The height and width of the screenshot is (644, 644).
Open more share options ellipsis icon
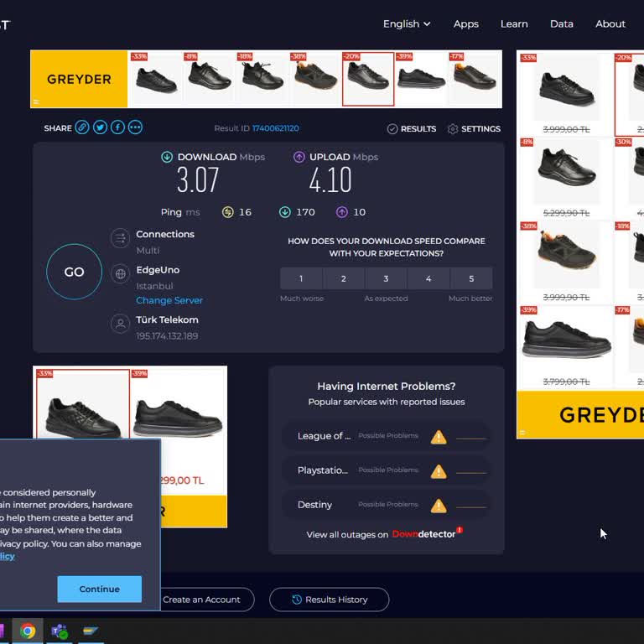(135, 127)
